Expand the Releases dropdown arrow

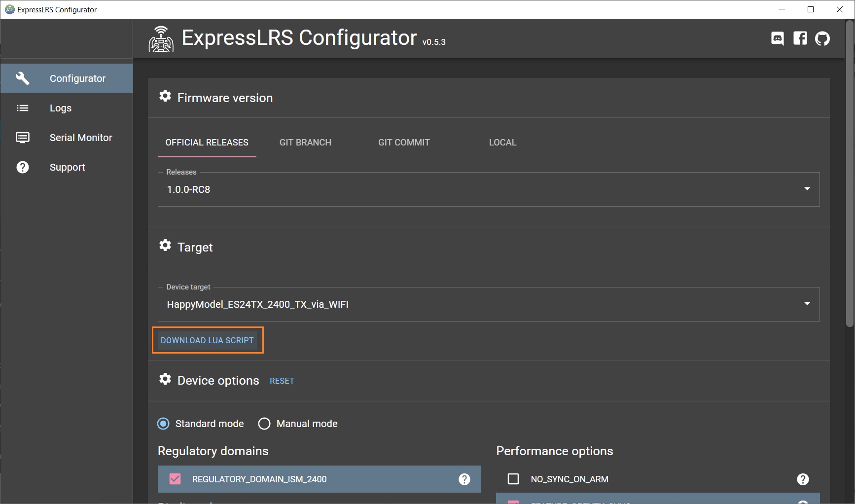pos(807,189)
